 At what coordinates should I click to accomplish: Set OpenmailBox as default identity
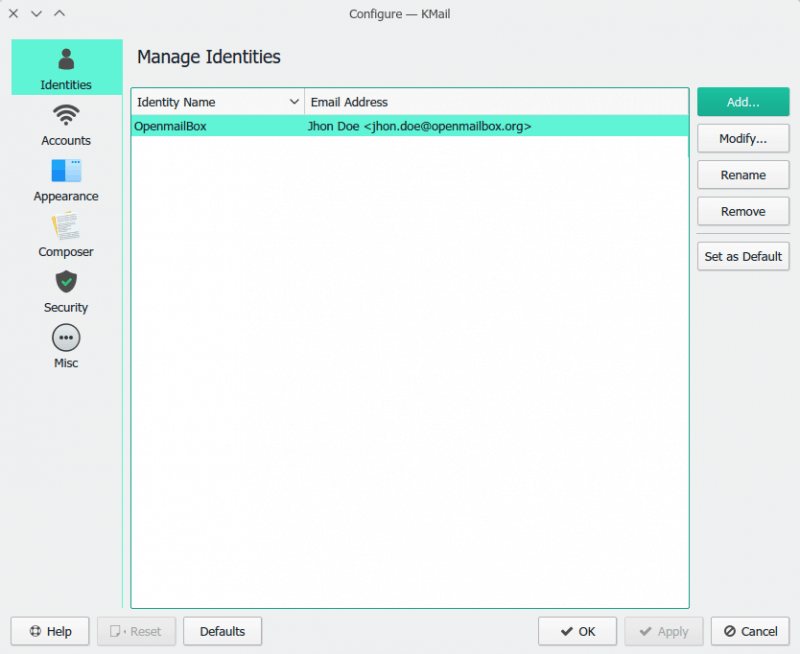[x=743, y=256]
